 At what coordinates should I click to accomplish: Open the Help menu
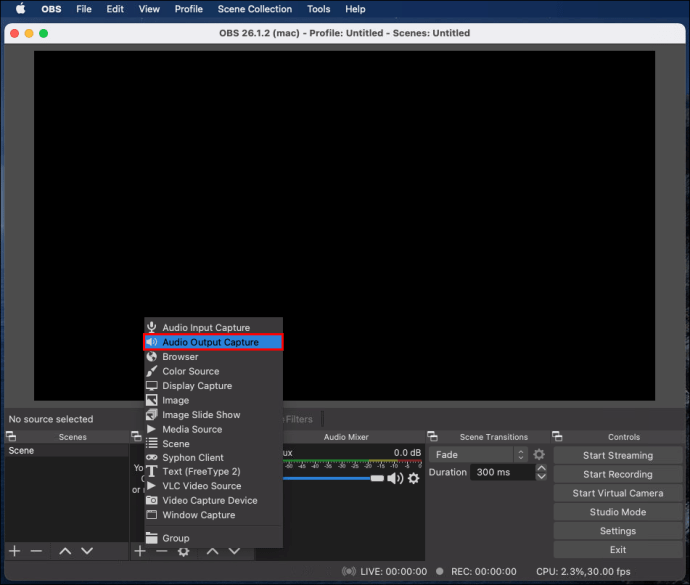(355, 9)
